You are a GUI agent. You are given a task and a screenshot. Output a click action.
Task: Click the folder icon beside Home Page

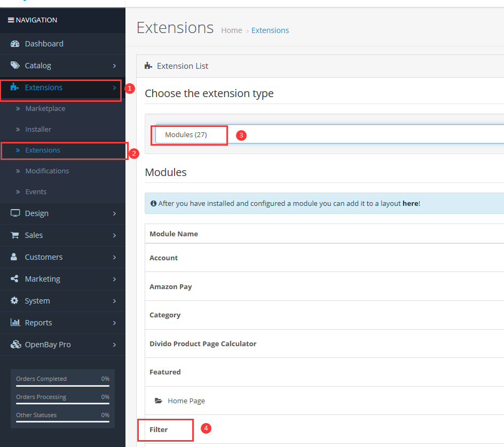tap(159, 401)
